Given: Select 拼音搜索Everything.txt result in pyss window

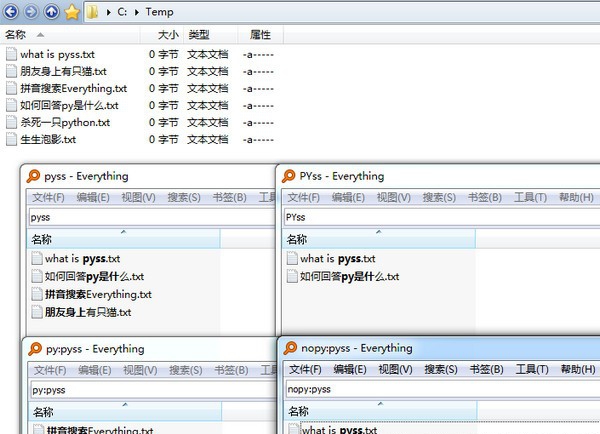Looking at the screenshot, I should point(98,294).
